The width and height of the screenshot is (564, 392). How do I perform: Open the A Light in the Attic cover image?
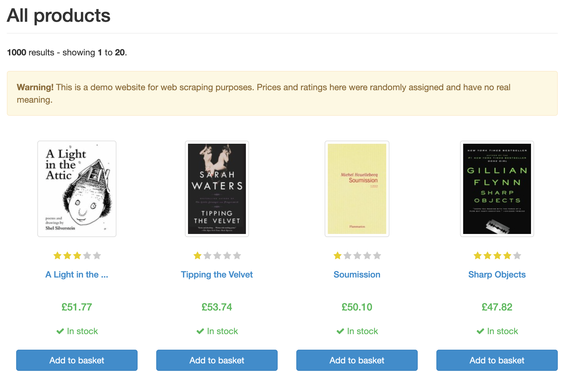pos(77,189)
